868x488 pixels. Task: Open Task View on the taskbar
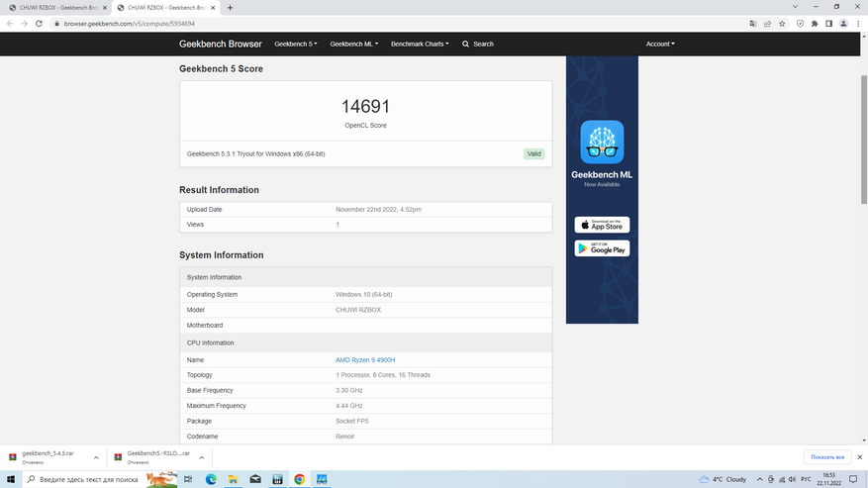(188, 479)
